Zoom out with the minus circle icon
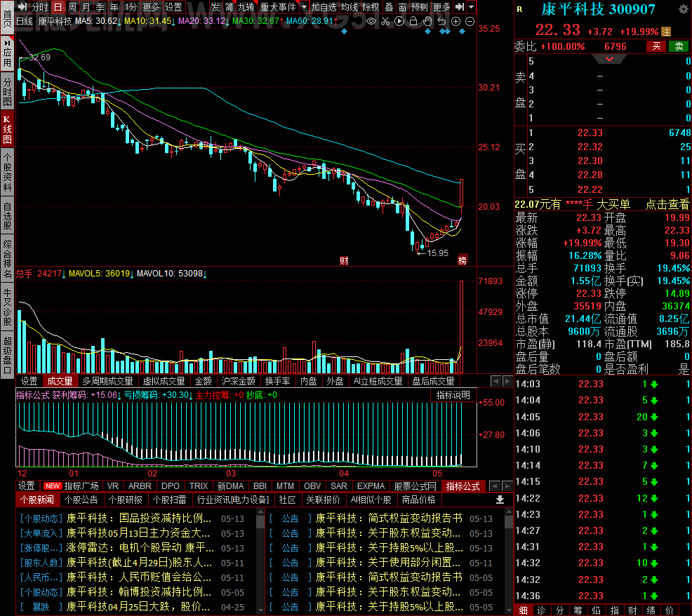Viewport: 692px width, 616px height. pos(470,21)
